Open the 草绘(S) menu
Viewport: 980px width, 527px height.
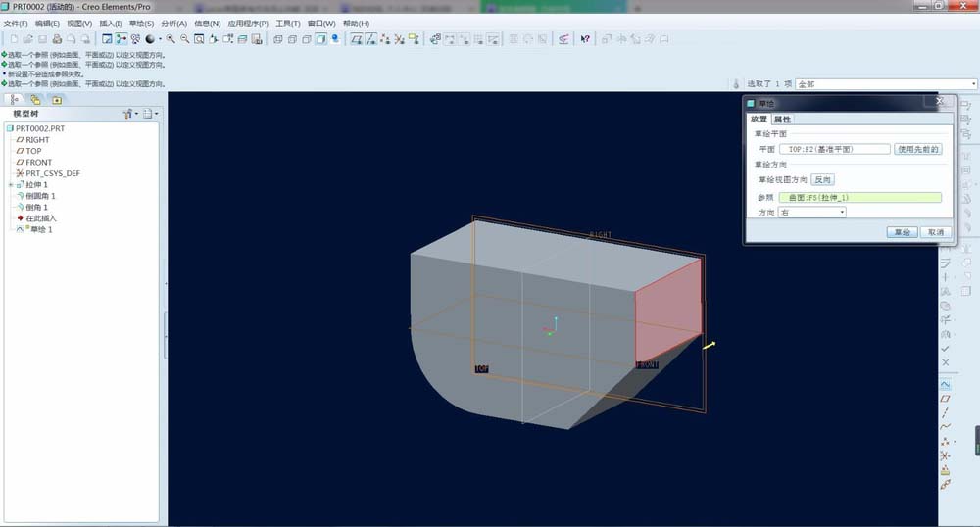(141, 24)
